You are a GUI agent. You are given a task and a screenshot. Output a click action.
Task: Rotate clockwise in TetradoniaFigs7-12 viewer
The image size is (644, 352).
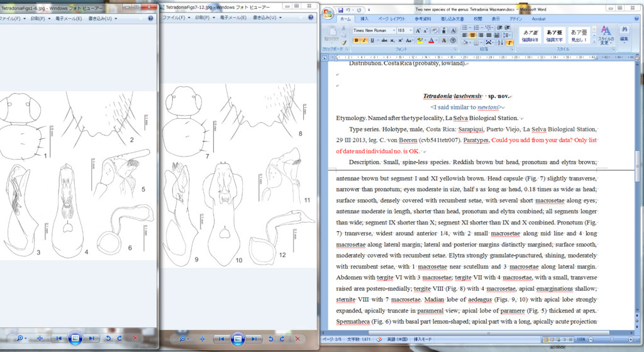pyautogui.click(x=282, y=339)
